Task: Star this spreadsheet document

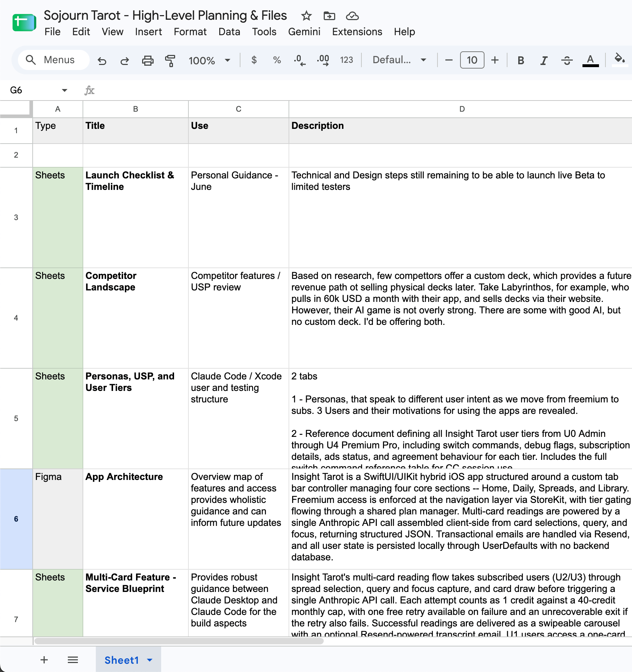Action: pyautogui.click(x=306, y=16)
